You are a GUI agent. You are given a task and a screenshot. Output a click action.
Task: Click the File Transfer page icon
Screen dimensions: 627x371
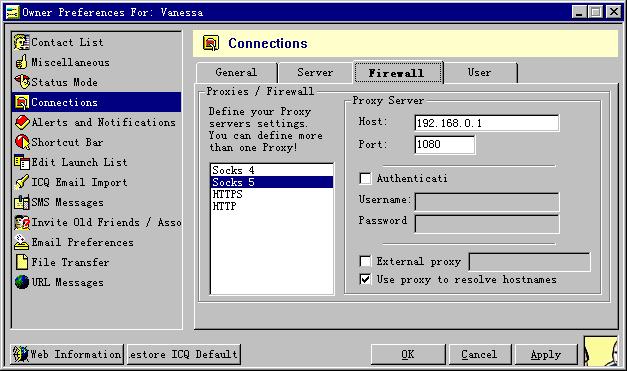(22, 262)
